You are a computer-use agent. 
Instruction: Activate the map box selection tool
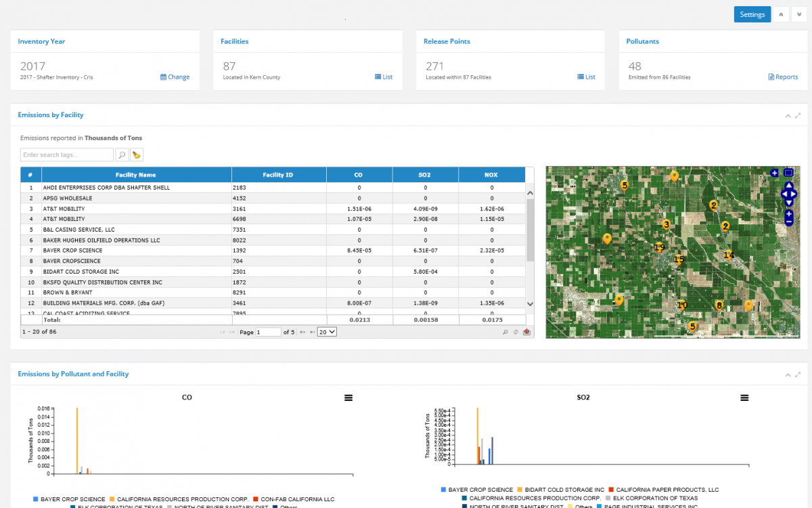tap(788, 173)
